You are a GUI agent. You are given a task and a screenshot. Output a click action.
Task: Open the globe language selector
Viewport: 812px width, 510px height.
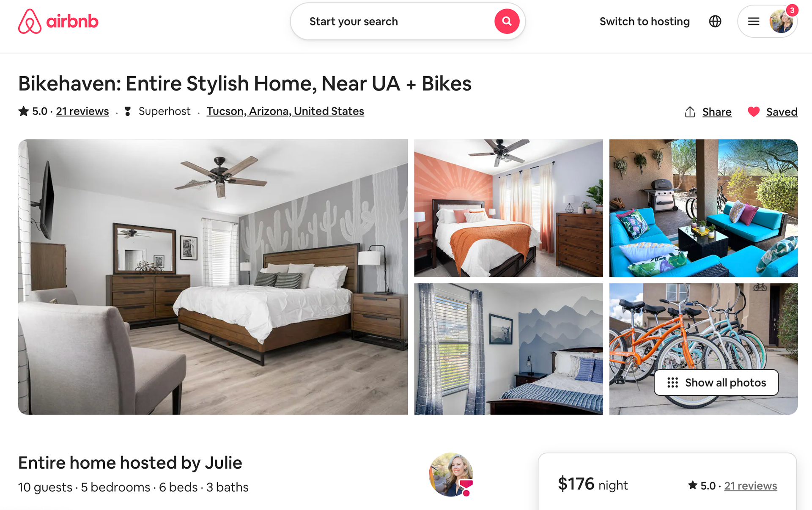point(715,21)
